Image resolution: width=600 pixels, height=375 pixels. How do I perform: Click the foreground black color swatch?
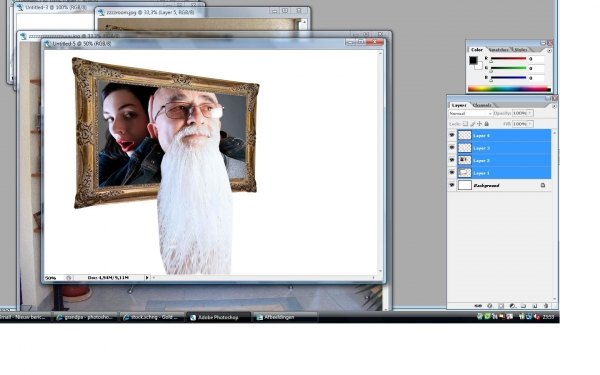(473, 60)
